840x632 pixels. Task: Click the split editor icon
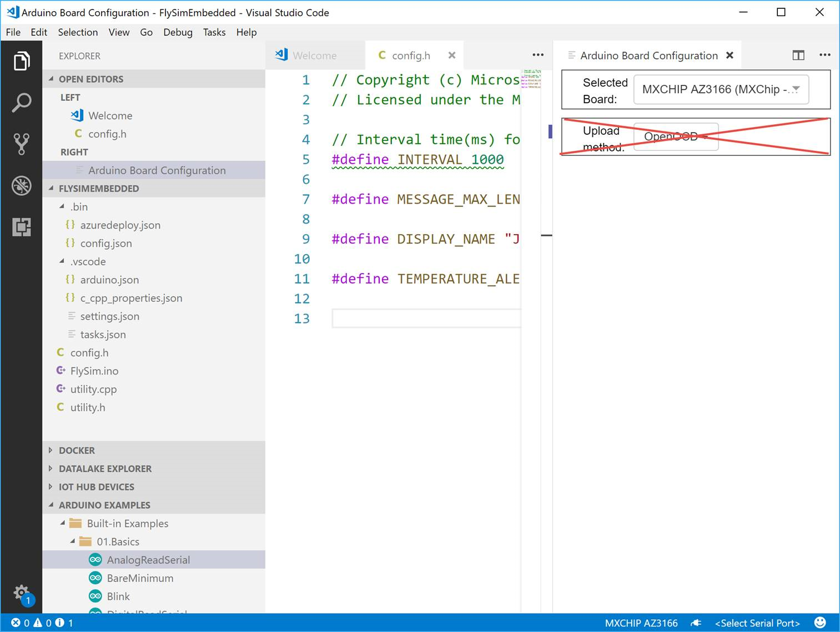798,55
